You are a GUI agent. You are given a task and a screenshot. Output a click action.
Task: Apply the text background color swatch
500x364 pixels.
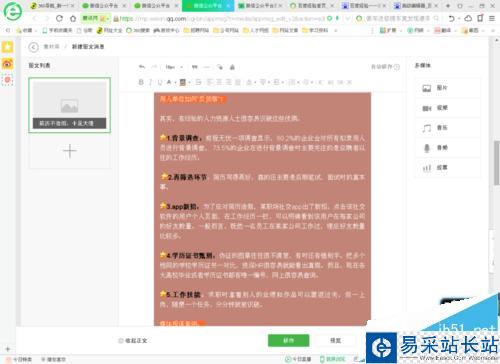183,82
